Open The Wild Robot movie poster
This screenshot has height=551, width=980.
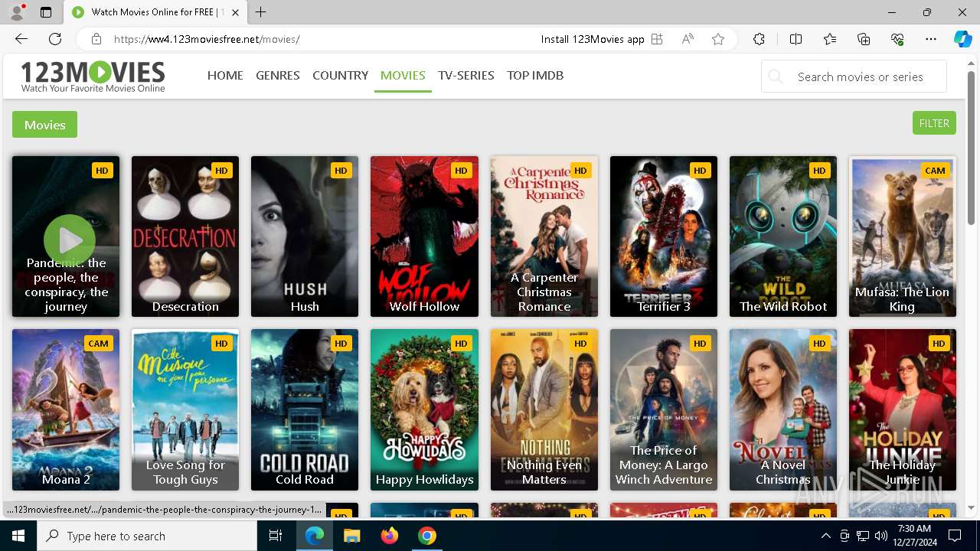[783, 236]
